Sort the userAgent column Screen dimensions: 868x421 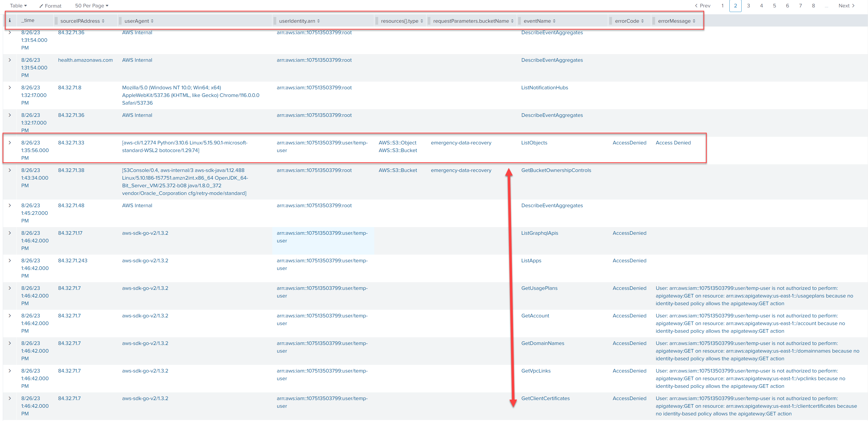(152, 21)
